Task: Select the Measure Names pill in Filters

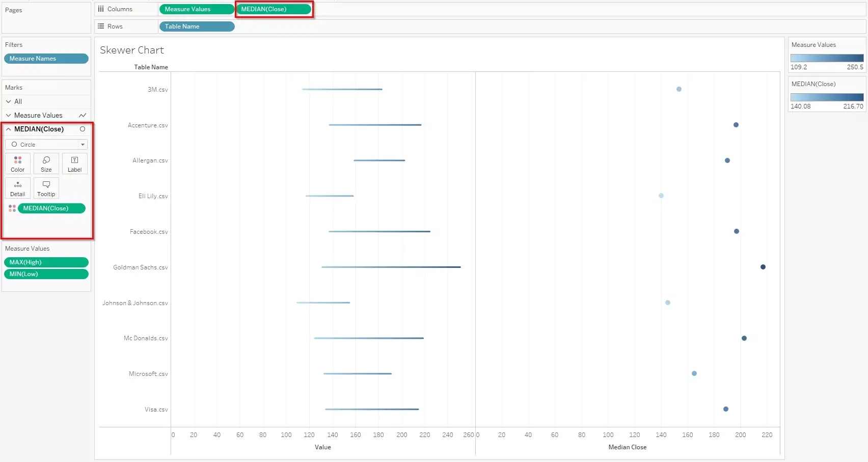Action: (46, 58)
